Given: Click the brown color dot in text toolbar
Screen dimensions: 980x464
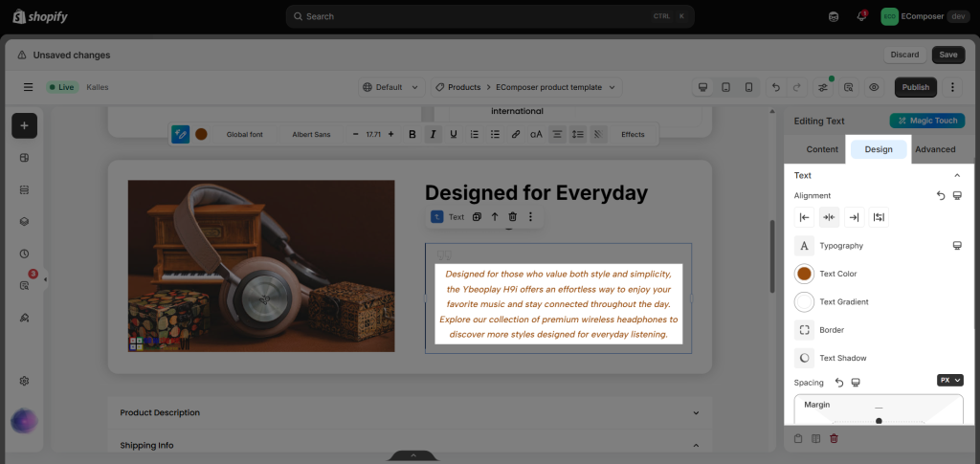Looking at the screenshot, I should coord(201,134).
